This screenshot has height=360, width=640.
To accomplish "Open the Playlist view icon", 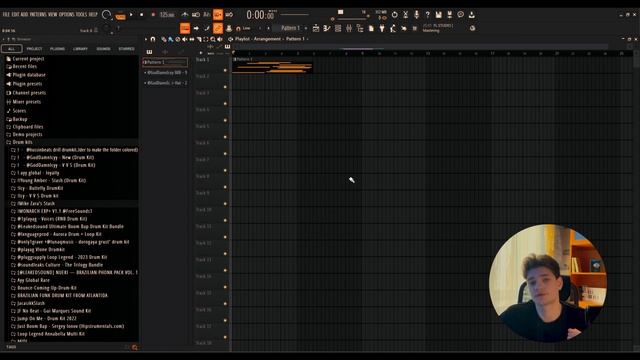I will tap(316, 28).
